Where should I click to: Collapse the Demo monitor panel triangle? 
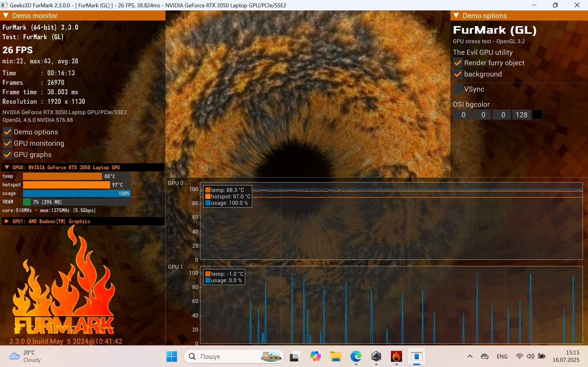pos(6,16)
